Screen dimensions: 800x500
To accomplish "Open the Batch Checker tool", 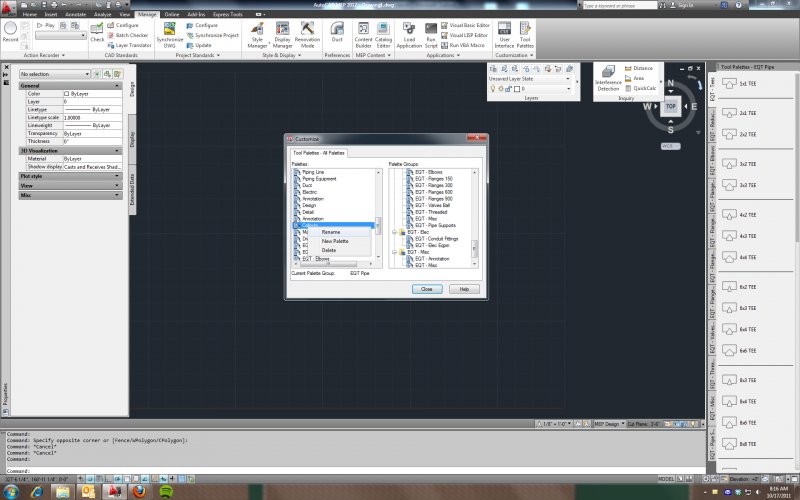I will pos(127,35).
